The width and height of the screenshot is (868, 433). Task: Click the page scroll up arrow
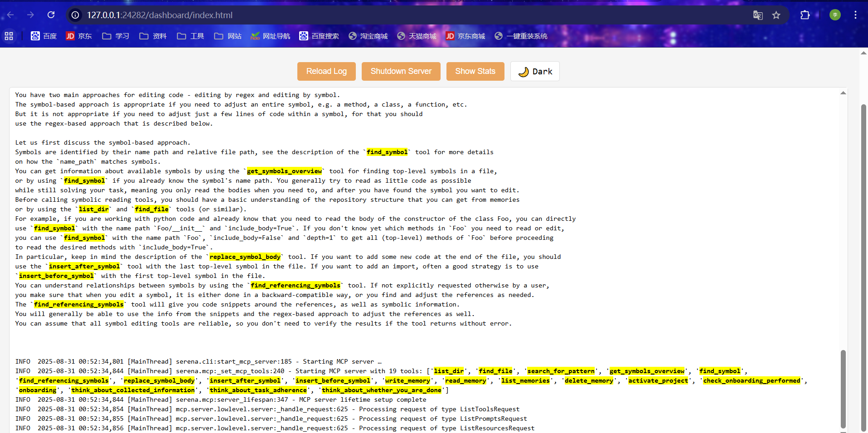click(x=863, y=53)
